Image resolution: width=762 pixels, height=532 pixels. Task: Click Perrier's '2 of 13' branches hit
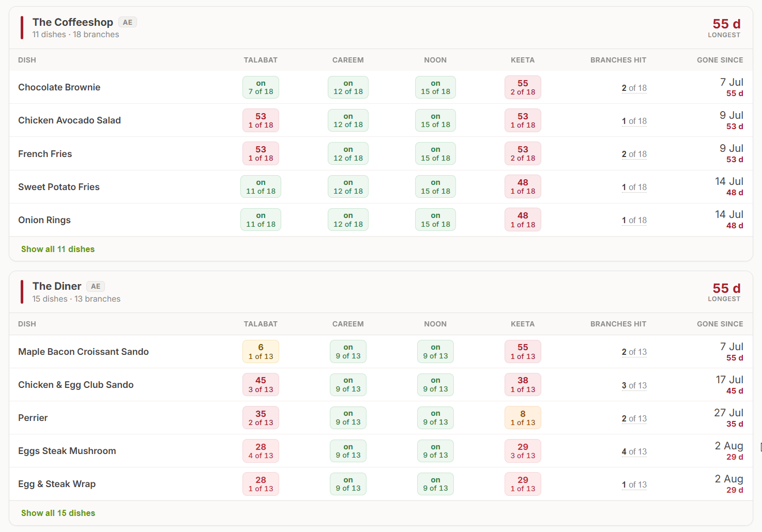[634, 418]
